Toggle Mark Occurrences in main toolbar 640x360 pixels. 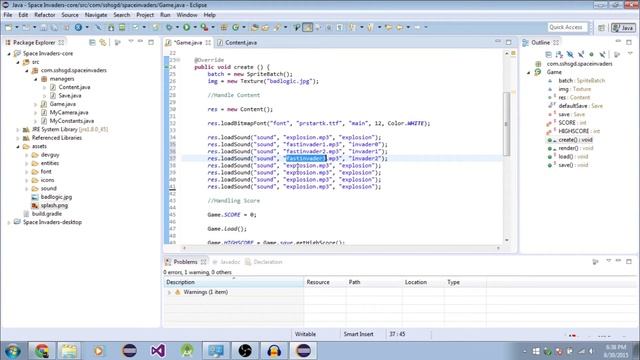click(x=308, y=27)
